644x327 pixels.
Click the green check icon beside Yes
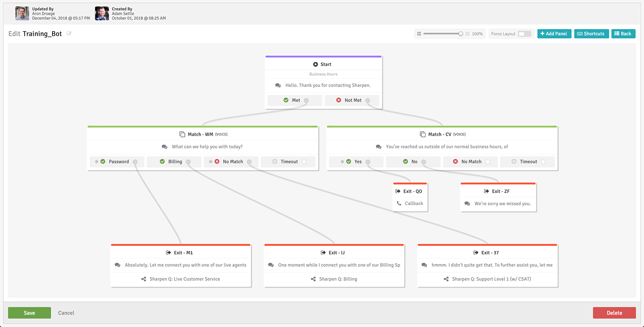(x=349, y=161)
